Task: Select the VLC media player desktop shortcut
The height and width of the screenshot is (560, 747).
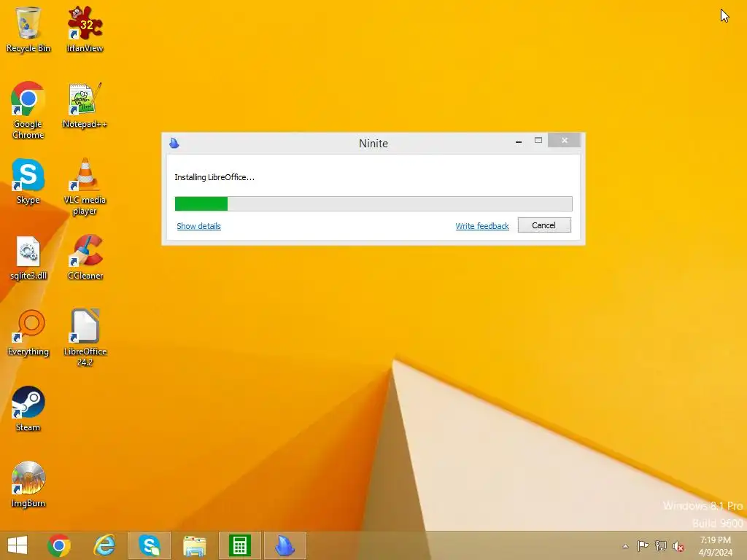Action: (85, 187)
